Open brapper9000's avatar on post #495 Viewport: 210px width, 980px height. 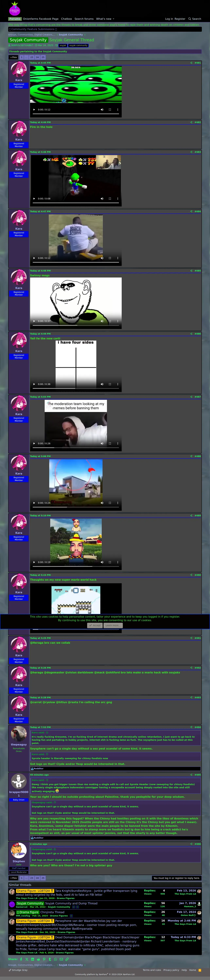[x=19, y=781]
